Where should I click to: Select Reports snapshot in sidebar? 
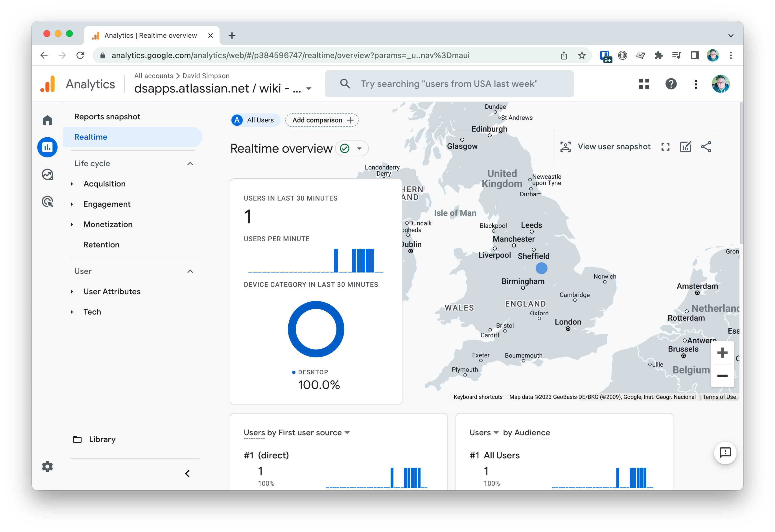pyautogui.click(x=107, y=117)
